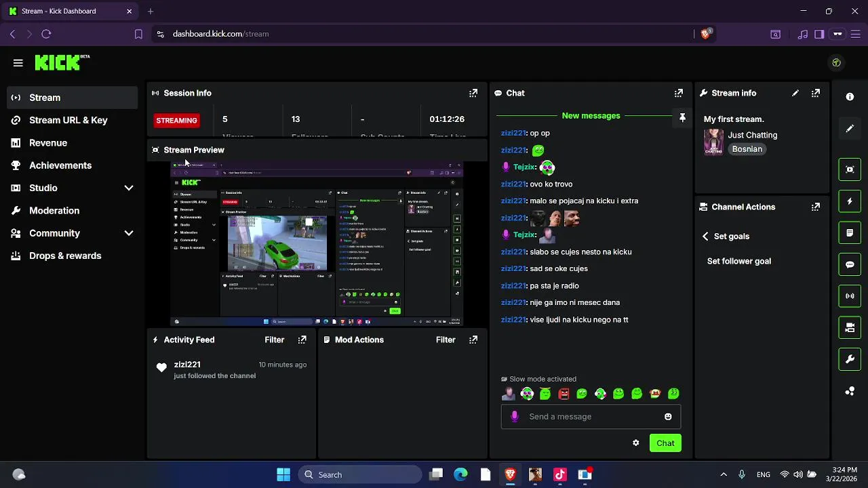Pop out the Session Info panel
This screenshot has height=488, width=868.
click(473, 93)
